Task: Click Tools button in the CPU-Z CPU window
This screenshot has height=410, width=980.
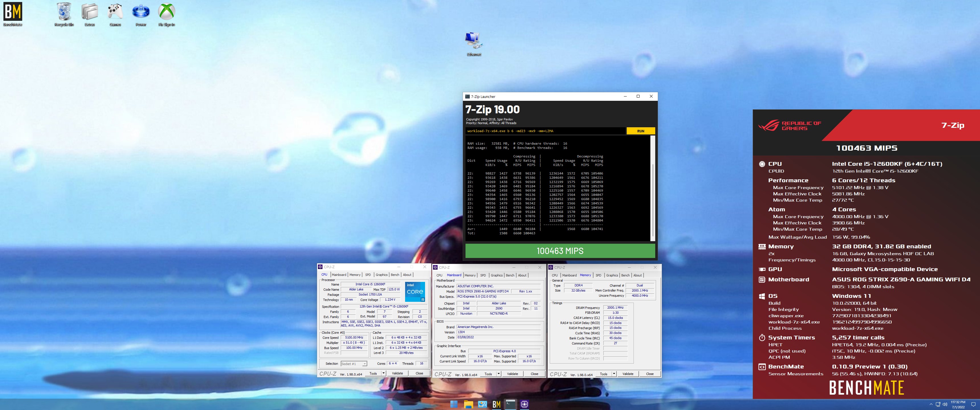Action: tap(373, 374)
